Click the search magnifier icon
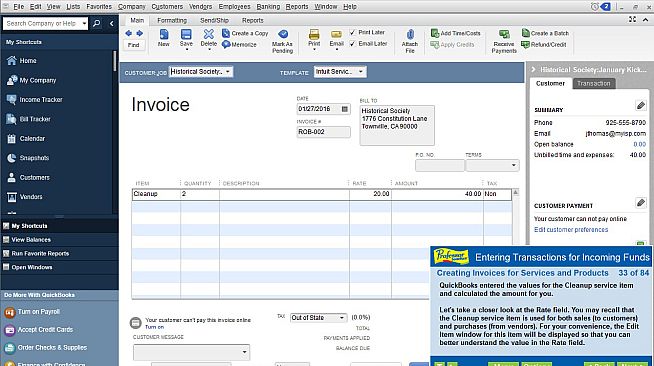The image size is (654, 366). 96,23
